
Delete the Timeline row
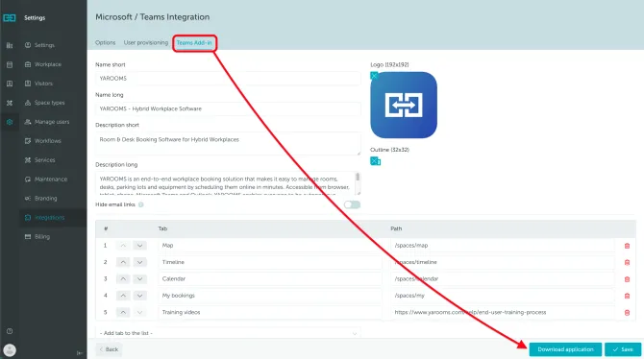point(627,263)
